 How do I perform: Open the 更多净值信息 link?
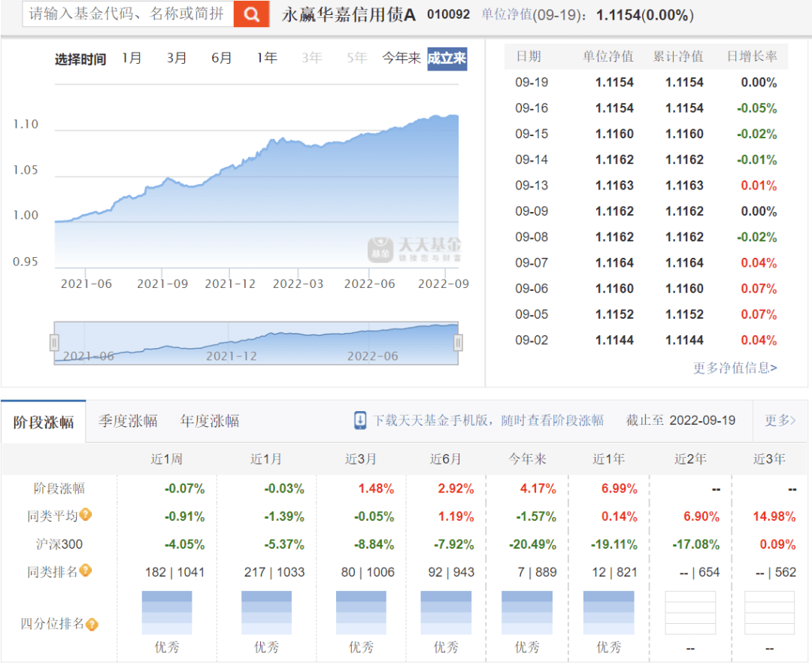click(x=735, y=368)
